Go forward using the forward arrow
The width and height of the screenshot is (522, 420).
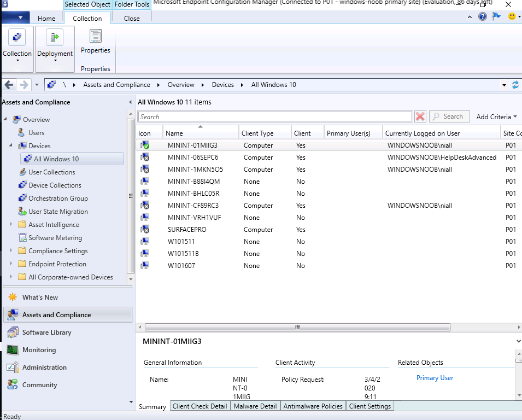pos(24,85)
